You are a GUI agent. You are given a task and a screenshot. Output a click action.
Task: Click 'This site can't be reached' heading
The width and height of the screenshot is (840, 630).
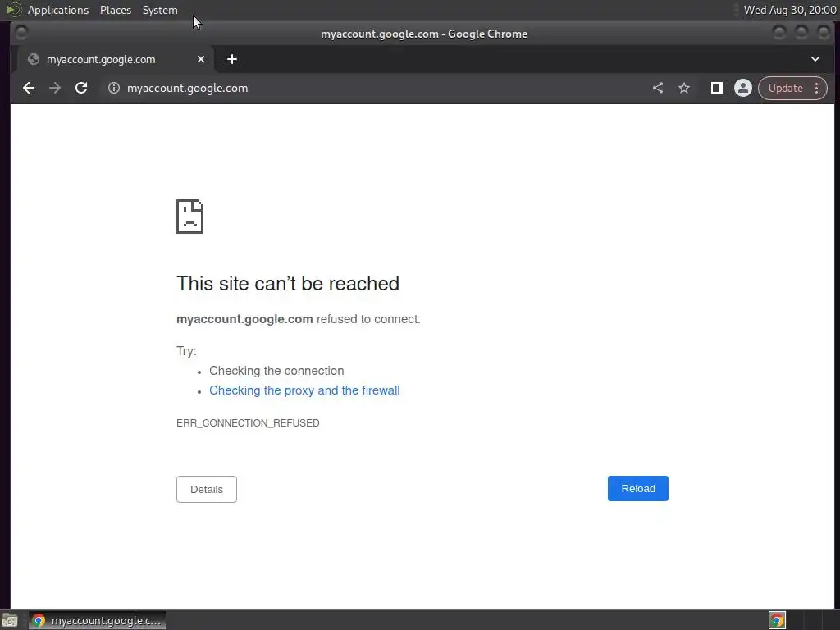coord(288,283)
